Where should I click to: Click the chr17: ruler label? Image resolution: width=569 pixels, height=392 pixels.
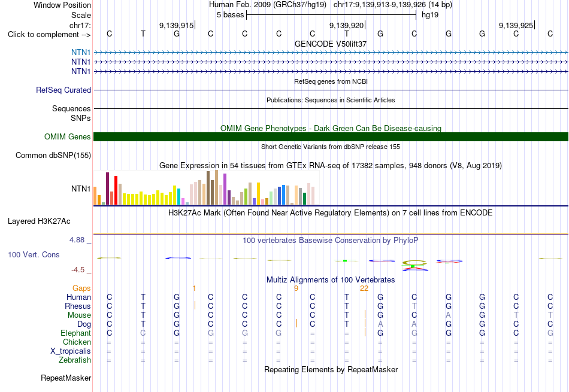[80, 25]
